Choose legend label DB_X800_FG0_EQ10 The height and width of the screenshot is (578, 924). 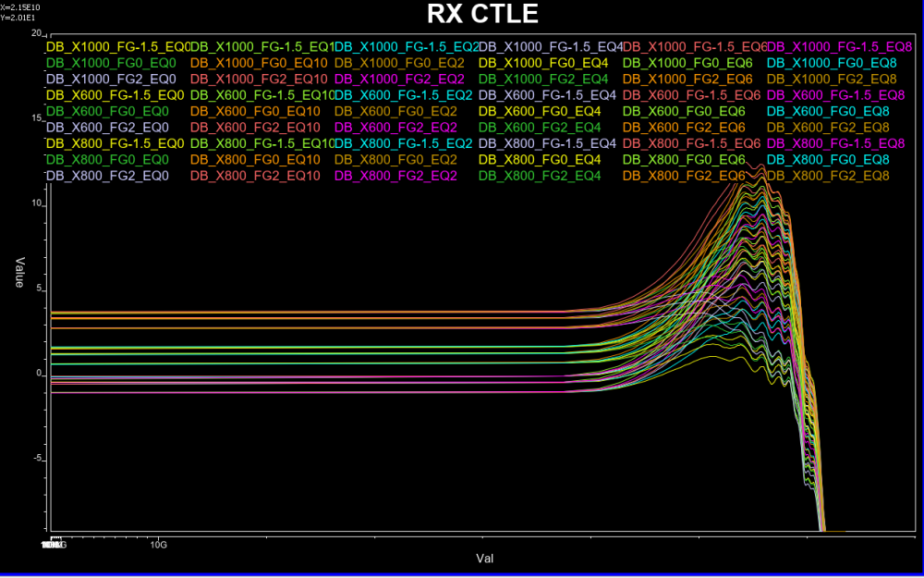(254, 159)
